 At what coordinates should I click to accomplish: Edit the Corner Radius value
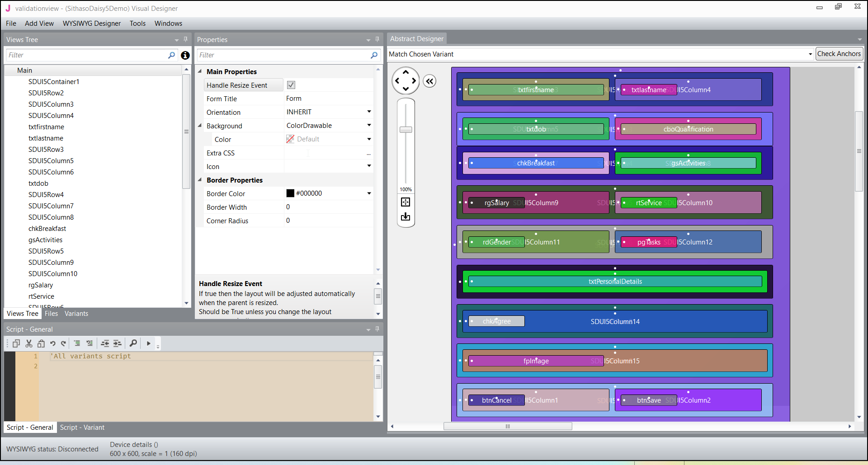tap(329, 221)
